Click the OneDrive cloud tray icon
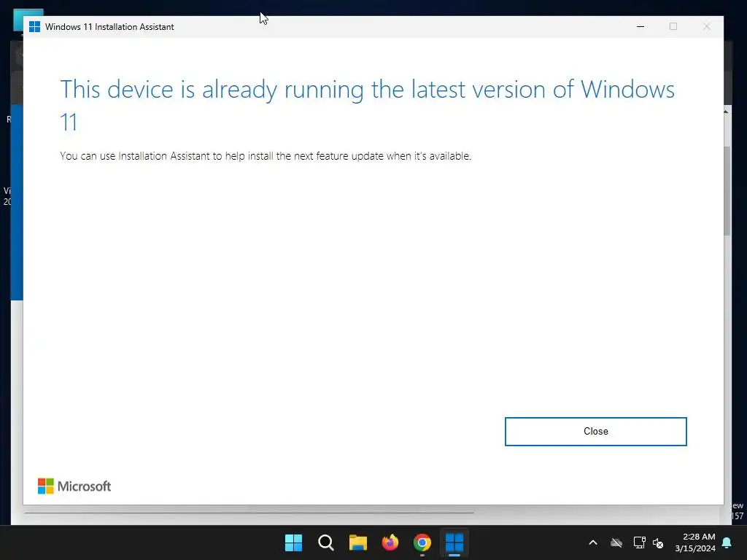Image resolution: width=747 pixels, height=560 pixels. tap(616, 542)
